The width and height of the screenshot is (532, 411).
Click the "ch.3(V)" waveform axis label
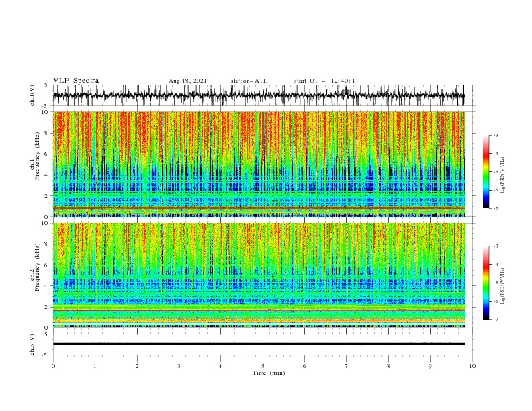32,345
